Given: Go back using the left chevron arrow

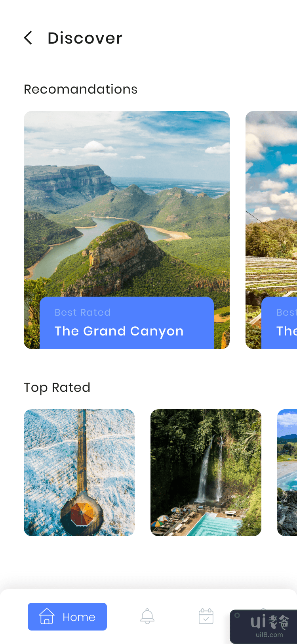Looking at the screenshot, I should click(x=28, y=38).
